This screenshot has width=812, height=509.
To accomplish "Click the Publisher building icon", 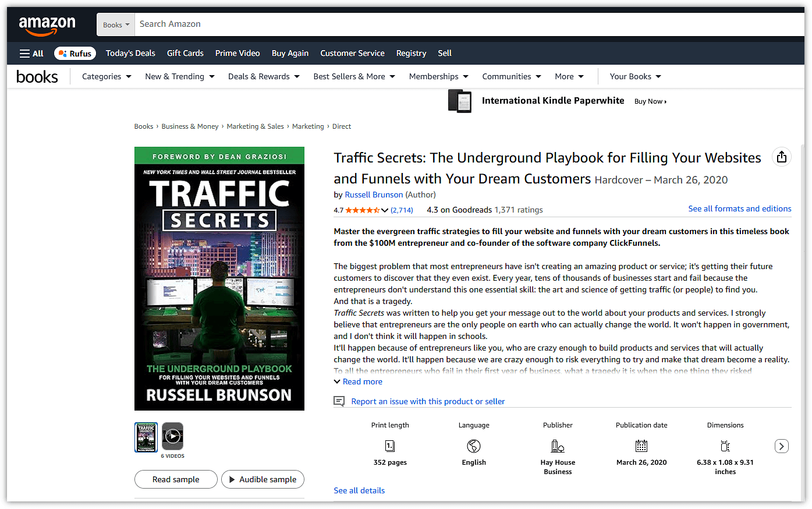I will pos(557,446).
